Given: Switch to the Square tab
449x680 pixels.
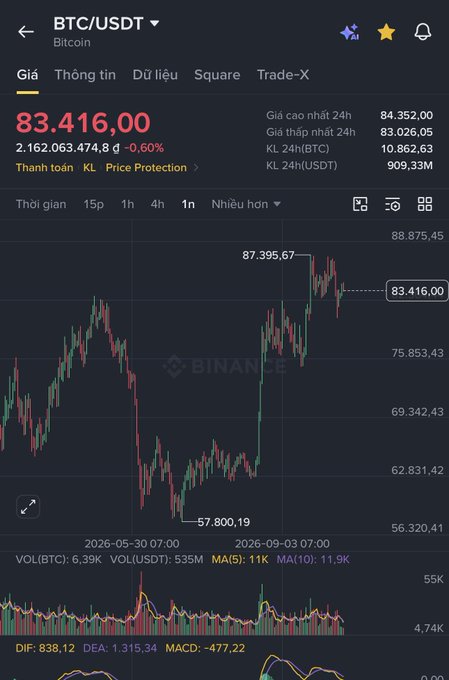Looking at the screenshot, I should tap(217, 75).
